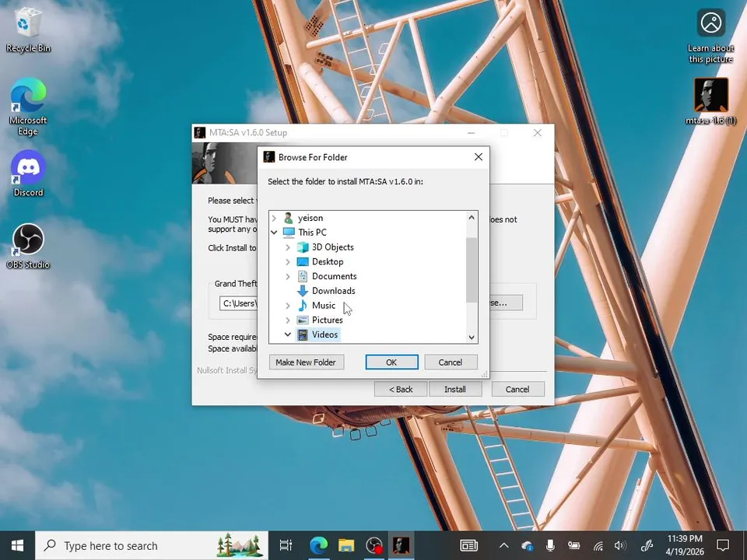Select the Documents folder icon

(x=303, y=276)
